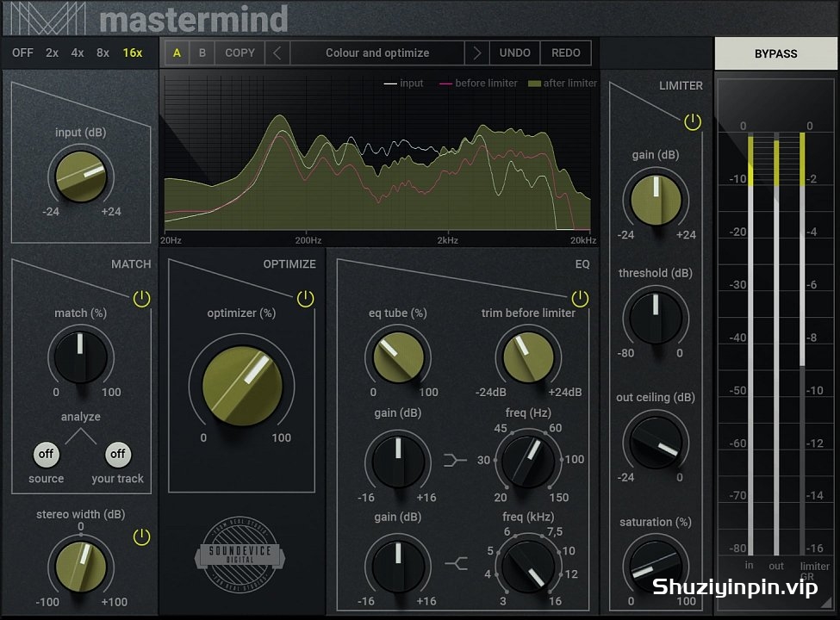Toggle the Match section power icon

pyautogui.click(x=141, y=299)
